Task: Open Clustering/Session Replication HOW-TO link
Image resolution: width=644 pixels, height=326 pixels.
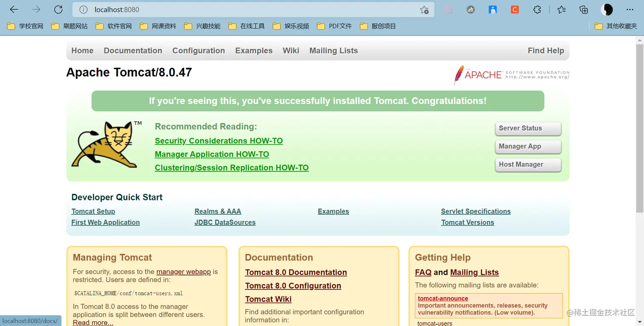Action: click(x=232, y=168)
